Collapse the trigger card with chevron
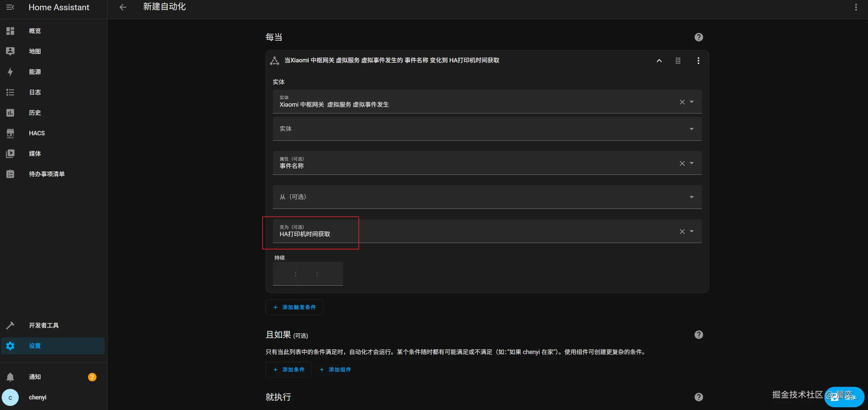Image resolution: width=868 pixels, height=410 pixels. (x=659, y=61)
